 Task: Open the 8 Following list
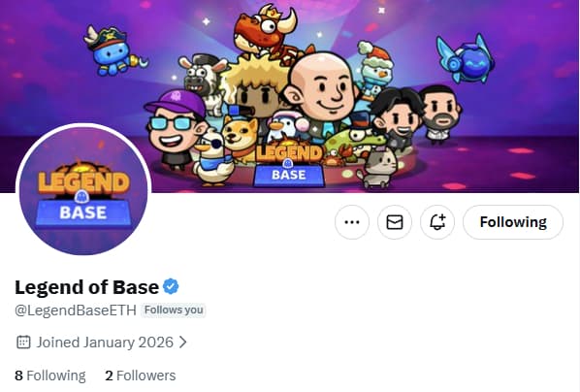(50, 376)
